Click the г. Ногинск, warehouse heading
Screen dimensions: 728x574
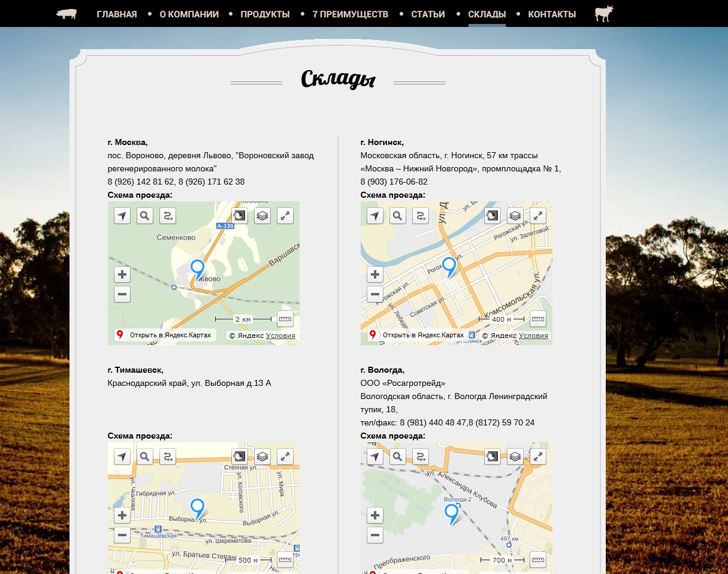pyautogui.click(x=382, y=142)
